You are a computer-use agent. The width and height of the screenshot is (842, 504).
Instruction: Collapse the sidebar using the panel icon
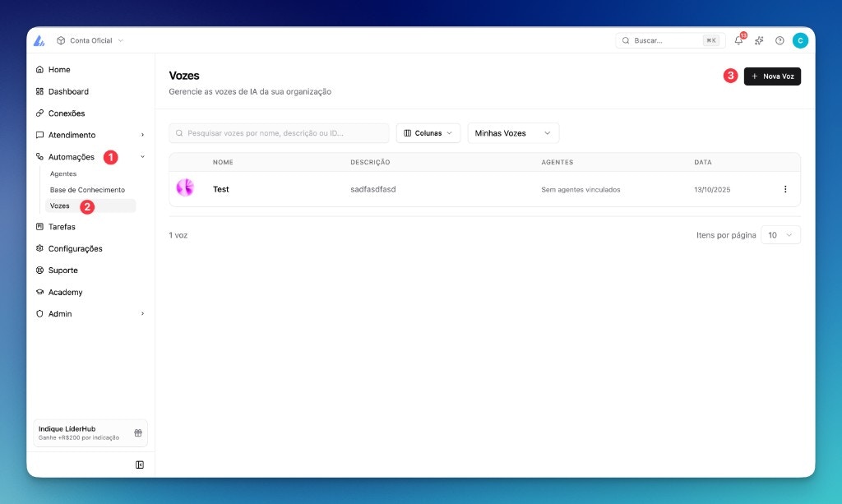[140, 465]
